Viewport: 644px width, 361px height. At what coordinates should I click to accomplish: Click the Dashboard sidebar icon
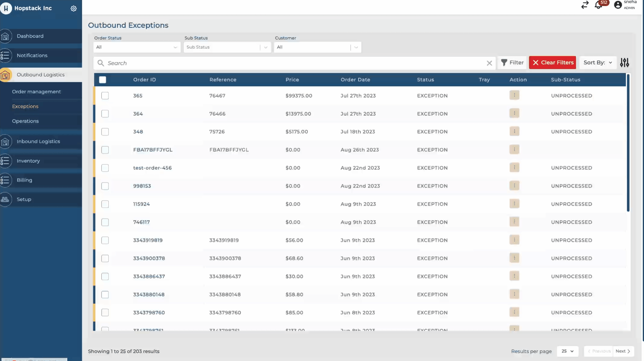[x=5, y=36]
